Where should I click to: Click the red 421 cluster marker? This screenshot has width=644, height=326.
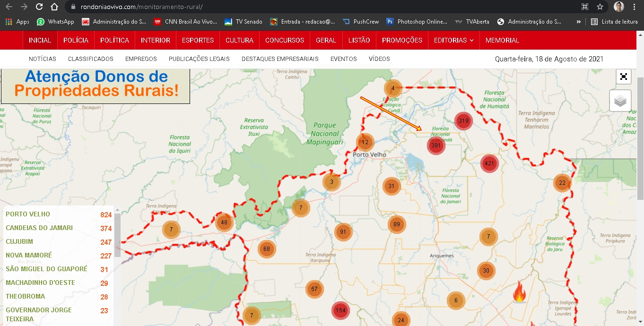tap(489, 164)
